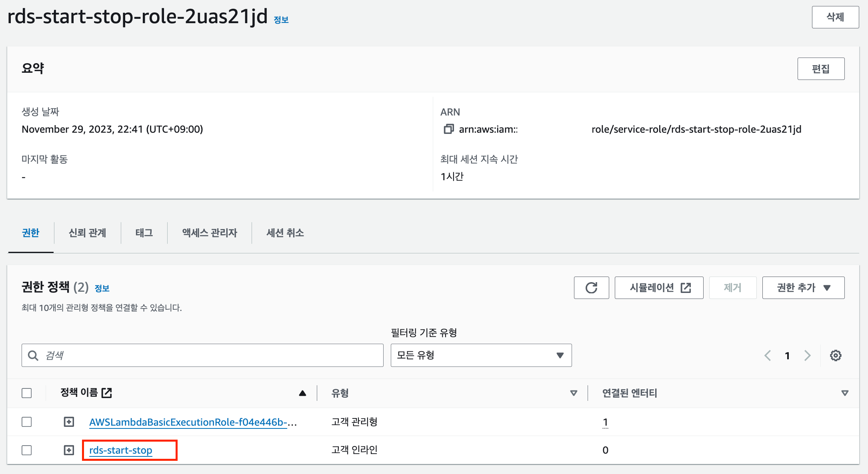
Task: Check the AWSLambdaBasicExecutionRole policy checkbox
Action: [x=27, y=422]
